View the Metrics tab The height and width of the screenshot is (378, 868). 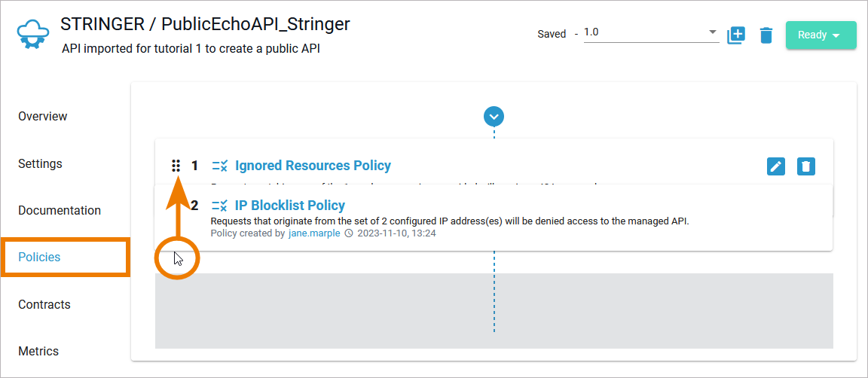coord(38,352)
